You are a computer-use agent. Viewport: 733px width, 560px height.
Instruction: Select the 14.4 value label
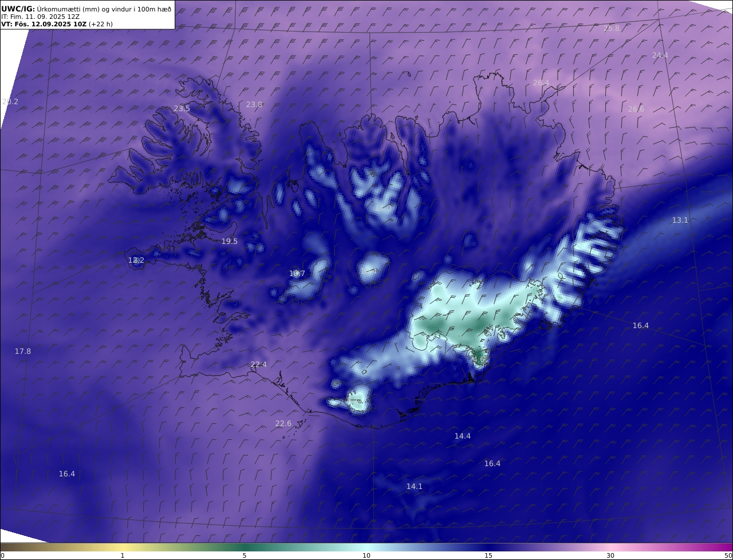[463, 436]
